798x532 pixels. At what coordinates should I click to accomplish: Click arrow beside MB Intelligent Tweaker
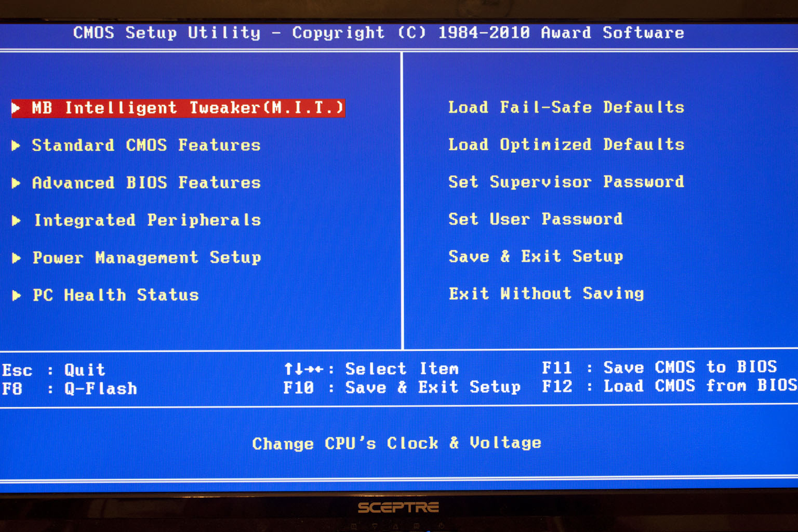coord(16,108)
